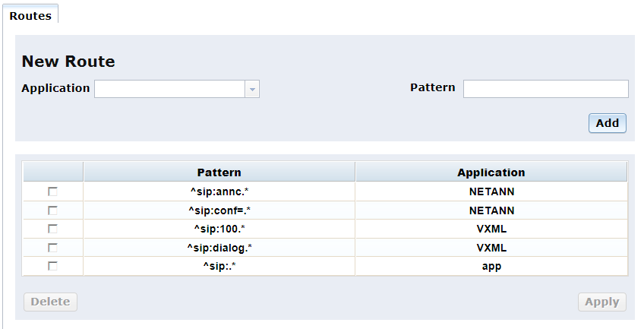Click the ^sip:conf=.* pattern cell
Screen dimensions: 644x329
click(x=219, y=210)
